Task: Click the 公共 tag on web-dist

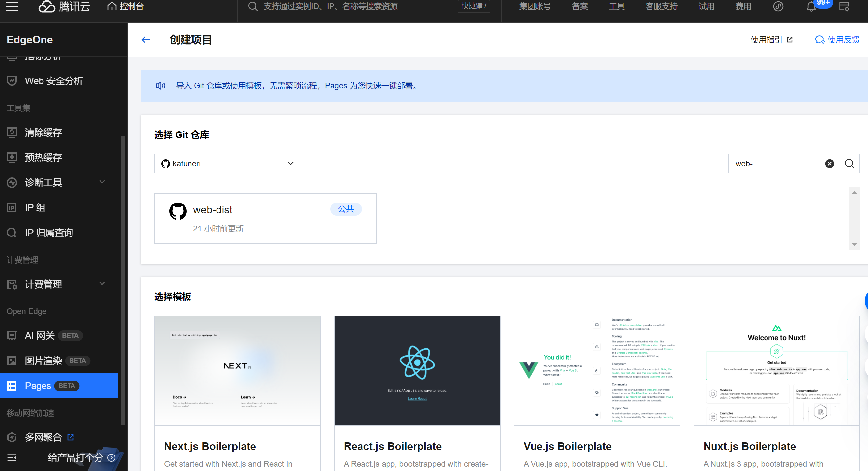Action: coord(346,209)
